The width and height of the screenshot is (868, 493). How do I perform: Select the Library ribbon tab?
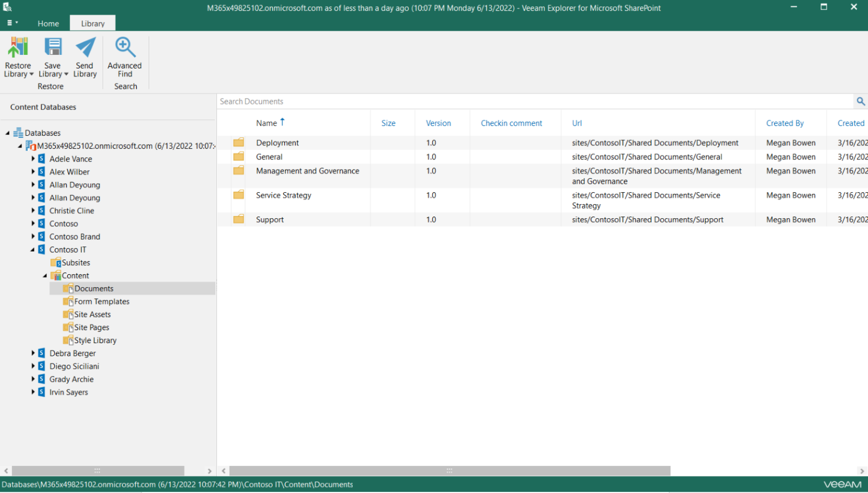pos(92,23)
